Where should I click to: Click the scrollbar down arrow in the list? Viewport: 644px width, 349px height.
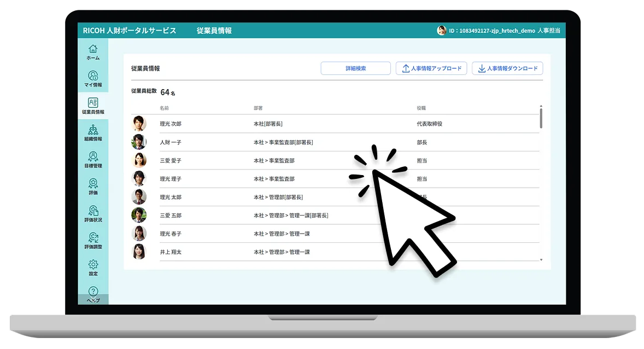541,260
